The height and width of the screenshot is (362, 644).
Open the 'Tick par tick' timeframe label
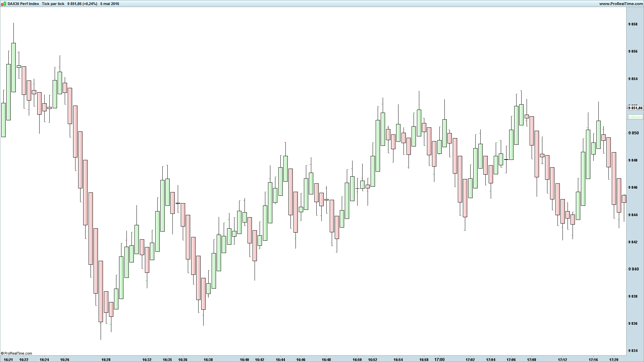point(53,4)
